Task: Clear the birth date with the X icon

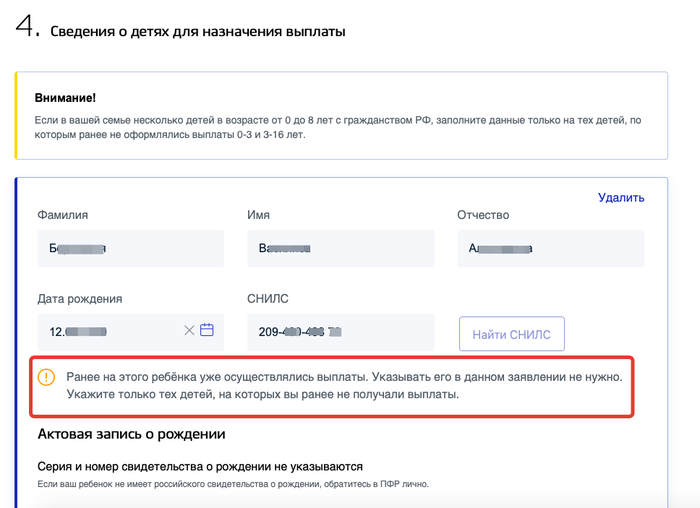Action: [x=189, y=330]
